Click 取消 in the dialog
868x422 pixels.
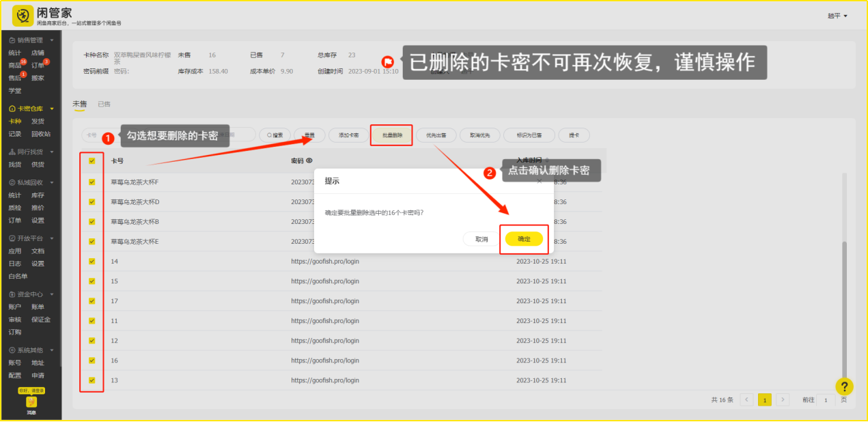[481, 239]
